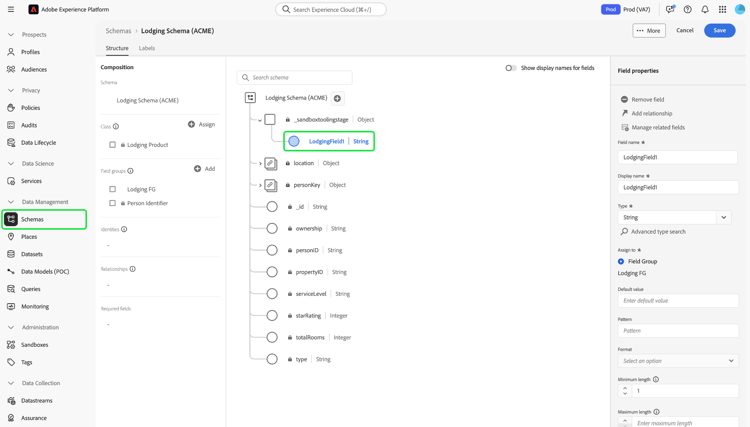Switch to the Labels tab
The height and width of the screenshot is (427, 750).
click(x=147, y=48)
